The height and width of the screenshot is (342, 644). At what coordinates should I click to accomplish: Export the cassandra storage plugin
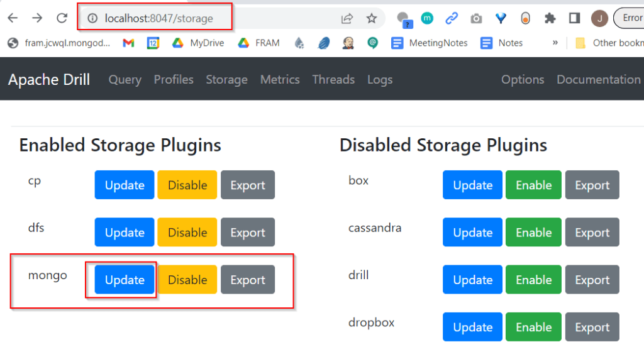pos(592,232)
